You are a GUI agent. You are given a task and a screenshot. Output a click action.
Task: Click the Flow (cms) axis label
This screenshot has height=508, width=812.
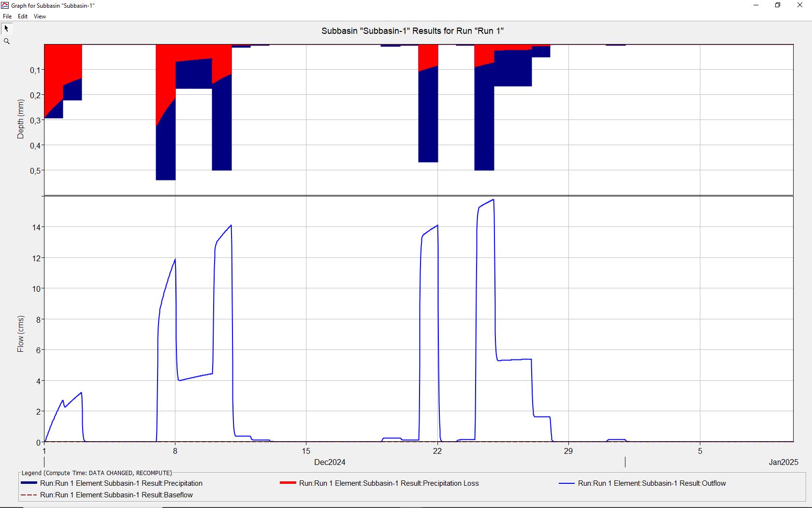click(x=20, y=334)
